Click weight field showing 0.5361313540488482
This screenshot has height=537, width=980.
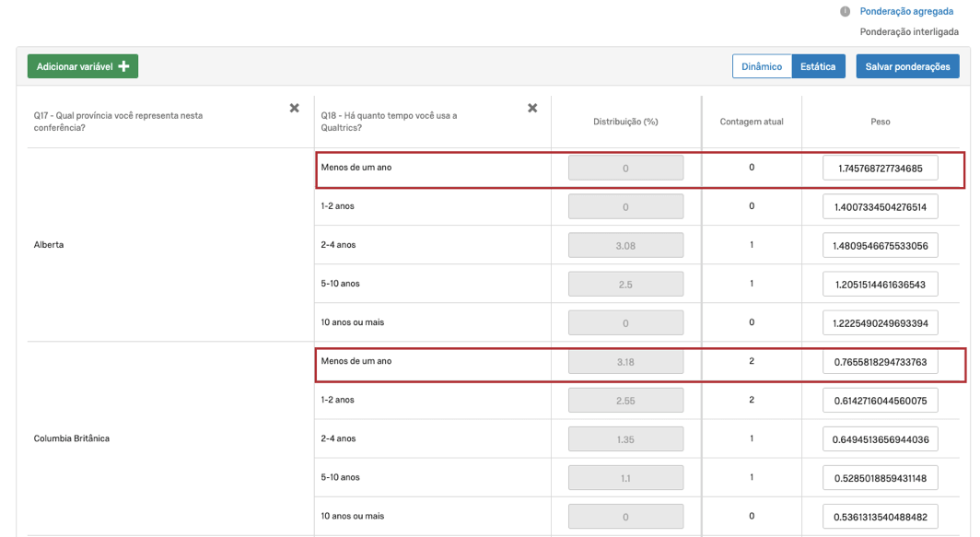click(x=880, y=517)
